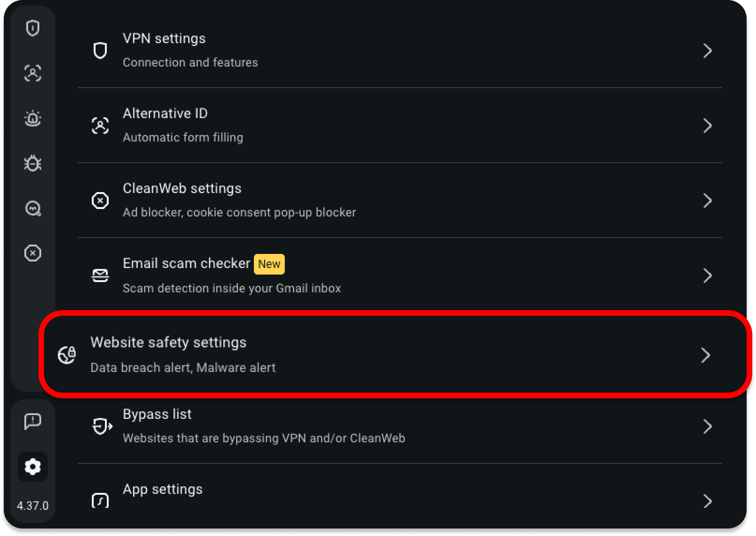Expand the Alternative ID row chevron
Viewport: 756px width, 536px height.
[x=707, y=126]
